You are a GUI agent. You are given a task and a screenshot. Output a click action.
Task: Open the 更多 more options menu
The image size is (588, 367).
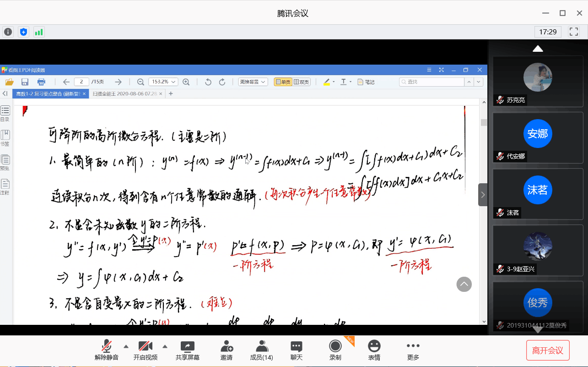point(413,350)
